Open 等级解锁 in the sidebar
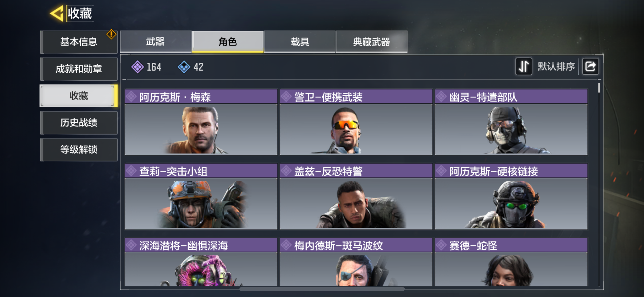The image size is (644, 297). pos(79,150)
